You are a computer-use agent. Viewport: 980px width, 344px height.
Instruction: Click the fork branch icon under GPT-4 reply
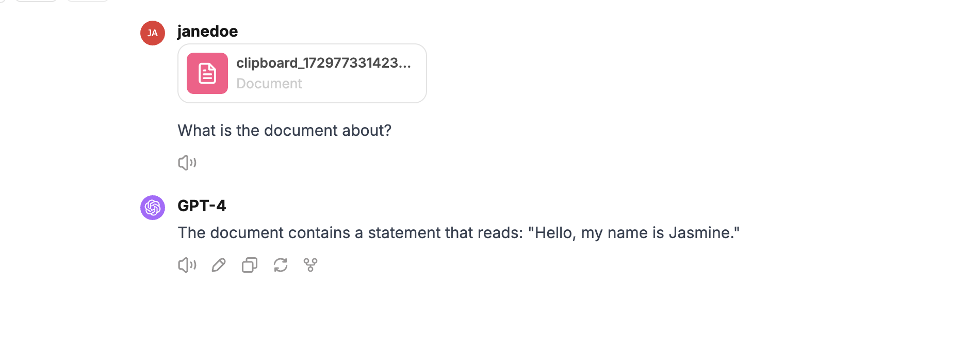[311, 265]
